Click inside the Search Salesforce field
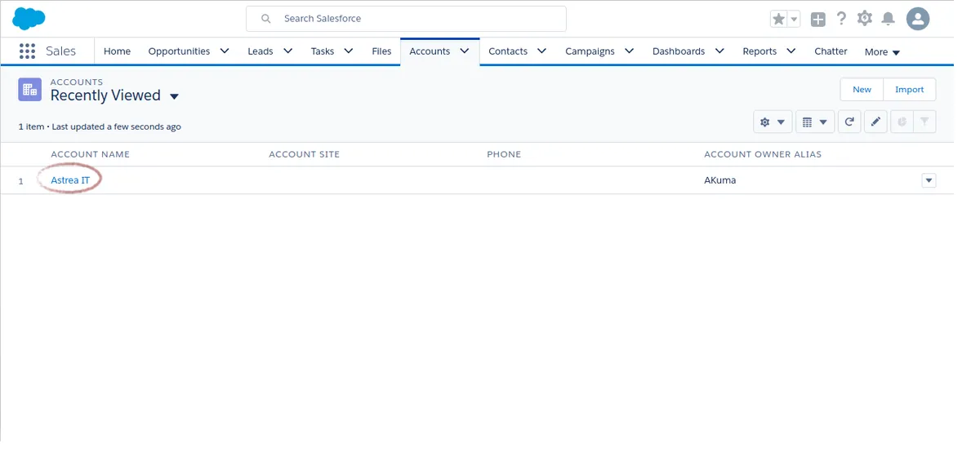This screenshot has width=980, height=466. pos(406,18)
